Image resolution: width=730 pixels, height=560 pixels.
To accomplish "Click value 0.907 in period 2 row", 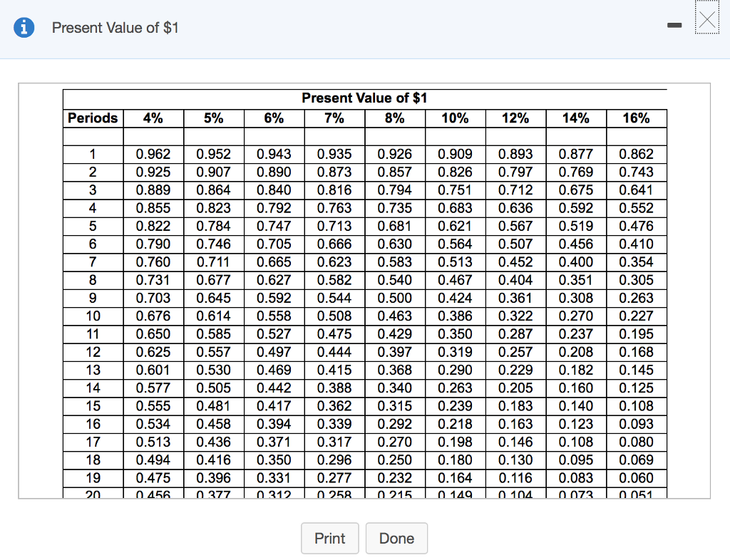I will click(214, 172).
